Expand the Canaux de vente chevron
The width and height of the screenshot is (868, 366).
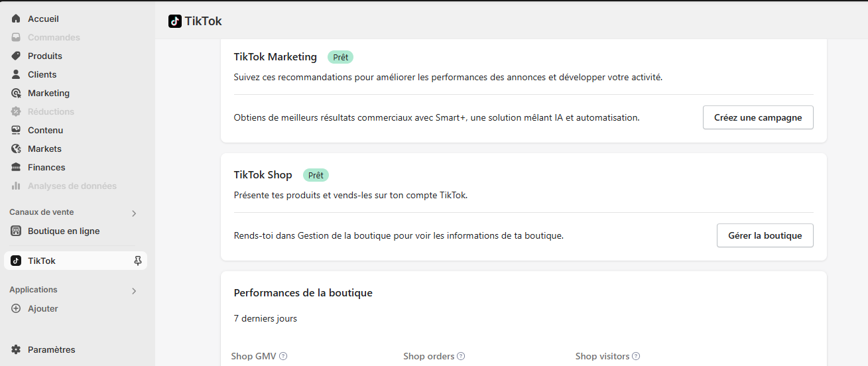(134, 213)
